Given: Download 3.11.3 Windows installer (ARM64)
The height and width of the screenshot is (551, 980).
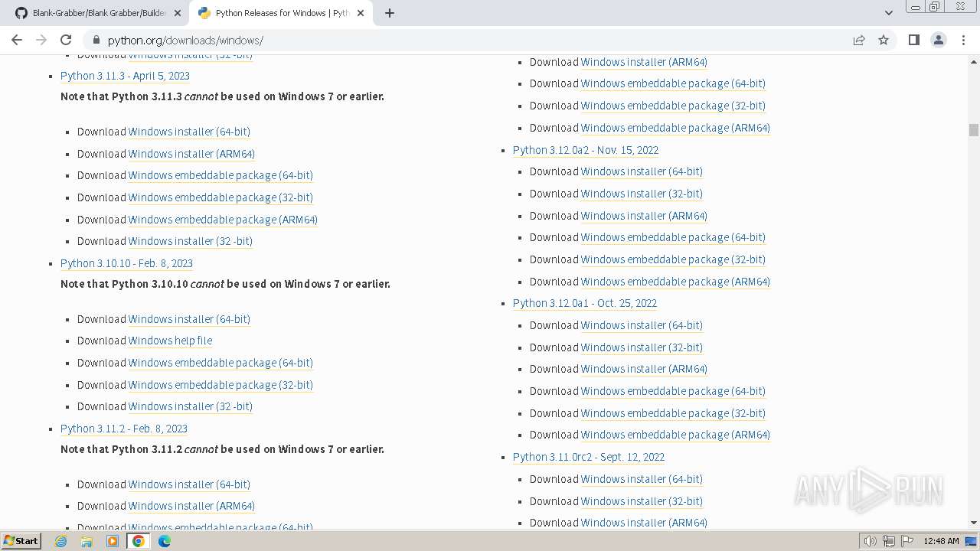Looking at the screenshot, I should [x=191, y=154].
